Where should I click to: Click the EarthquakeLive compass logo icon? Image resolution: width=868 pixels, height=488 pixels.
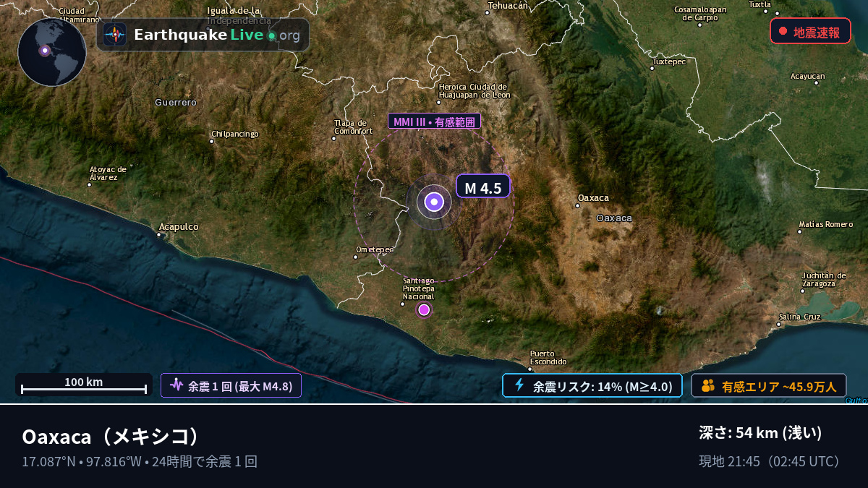coord(114,35)
